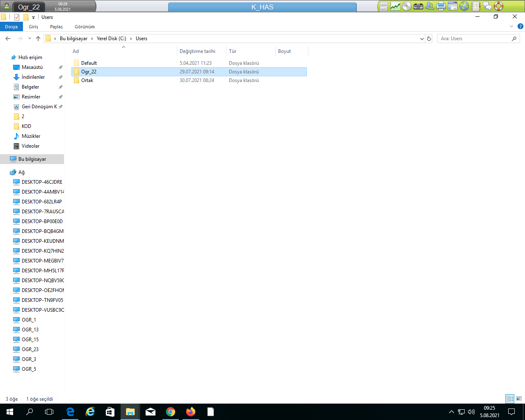525x420 pixels.
Task: Sort by the Boyut column header
Action: coord(292,51)
